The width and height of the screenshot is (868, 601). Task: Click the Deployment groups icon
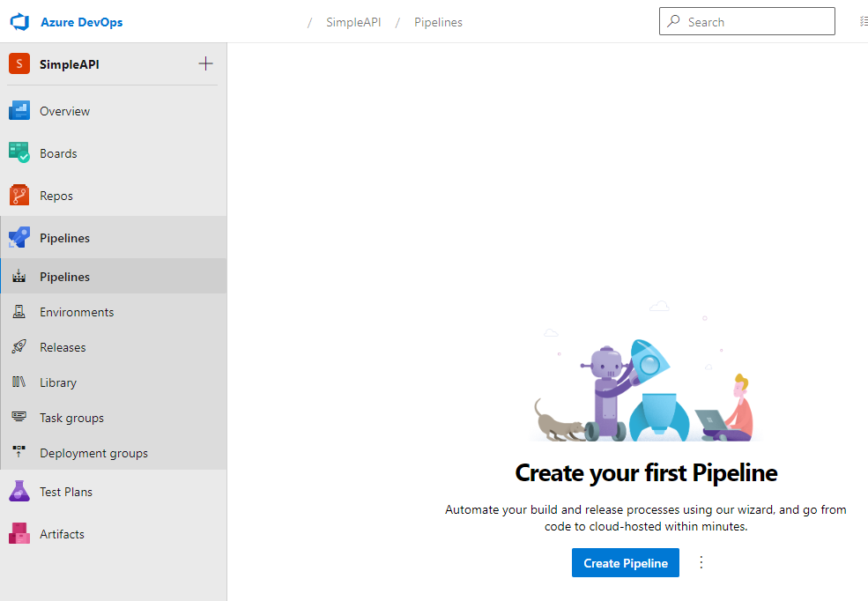point(19,451)
